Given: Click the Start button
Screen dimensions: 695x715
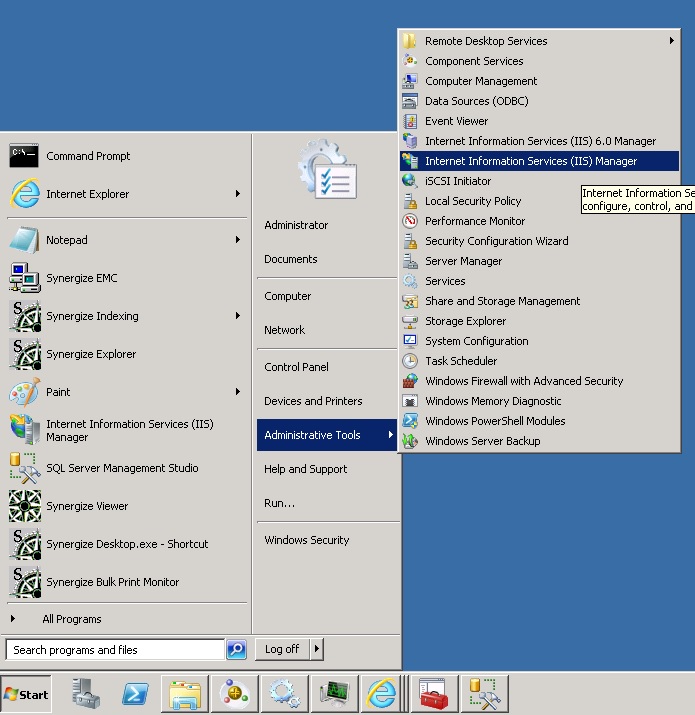Looking at the screenshot, I should (x=26, y=694).
